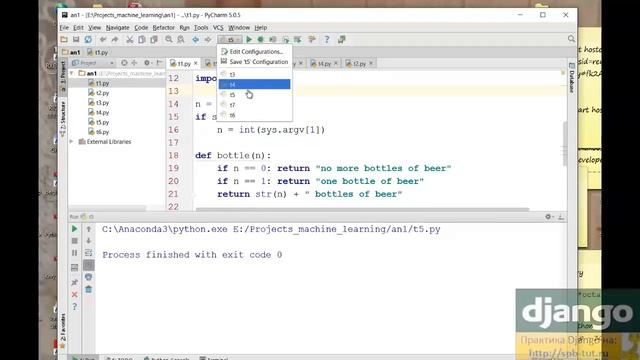
Task: Select highlighted t4 configuration
Action: coord(254,84)
